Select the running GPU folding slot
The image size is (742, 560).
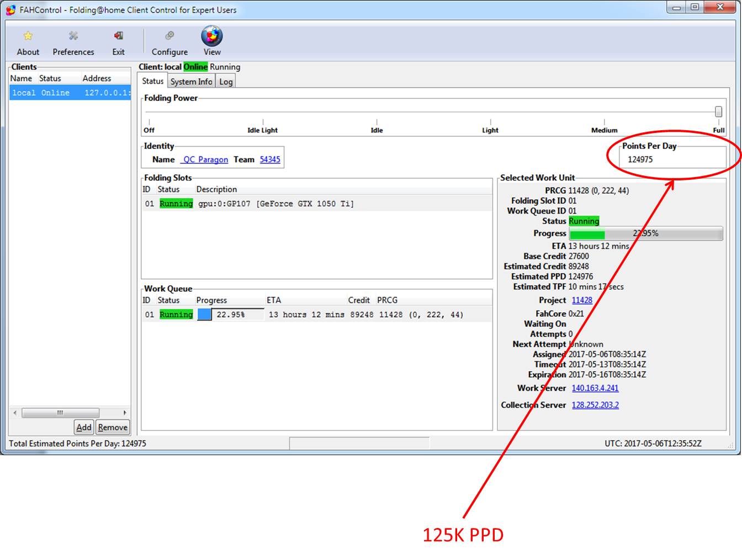coord(248,204)
